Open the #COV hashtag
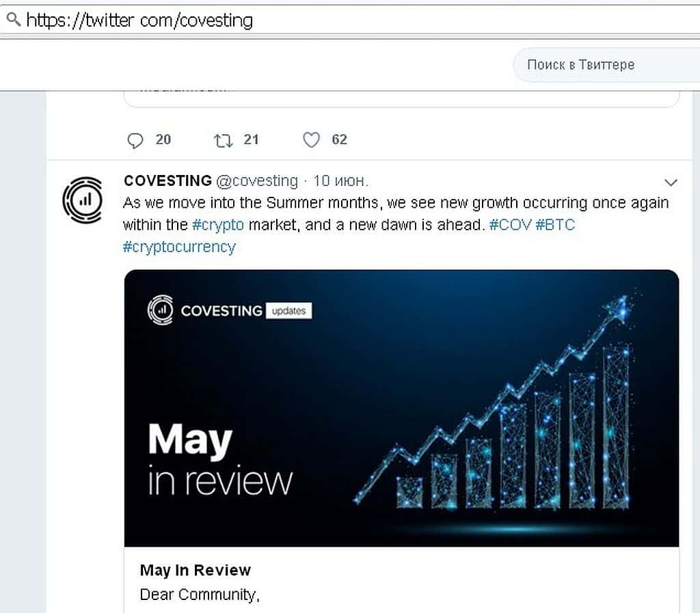Viewport: 700px width, 613px height. tap(510, 225)
